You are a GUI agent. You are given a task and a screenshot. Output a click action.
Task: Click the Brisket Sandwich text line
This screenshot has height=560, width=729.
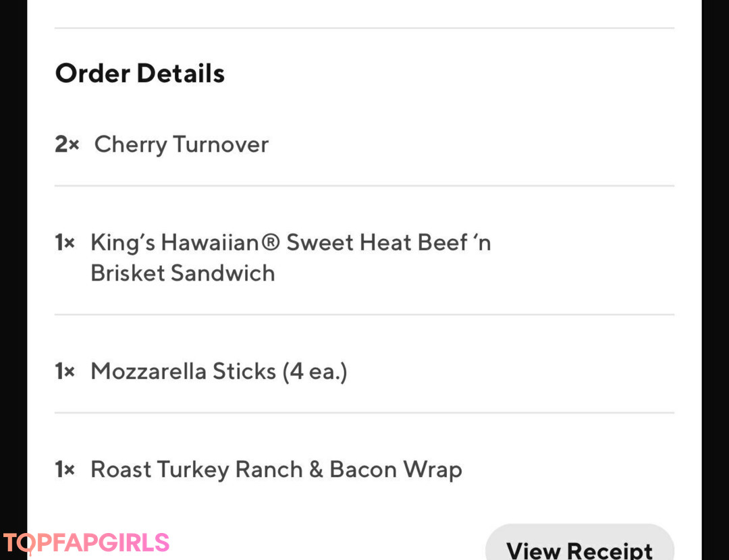182,273
